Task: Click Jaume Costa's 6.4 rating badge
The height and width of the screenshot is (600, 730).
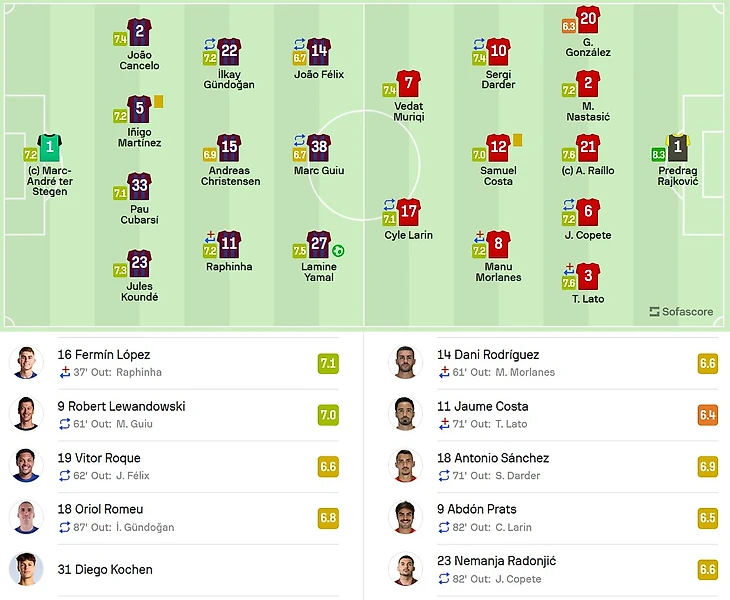Action: (x=707, y=414)
